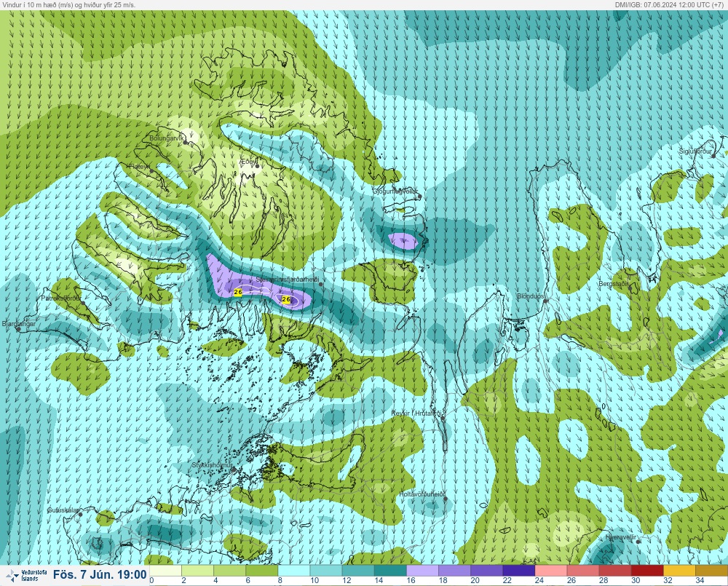
Task: Select the Siglufjörður station label
Action: (695, 151)
